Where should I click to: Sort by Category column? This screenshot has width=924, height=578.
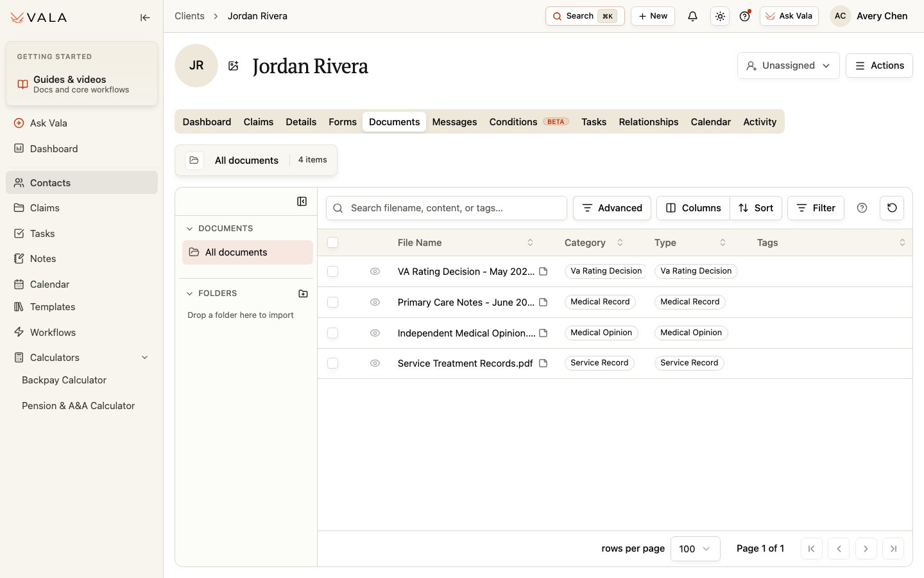pyautogui.click(x=620, y=243)
